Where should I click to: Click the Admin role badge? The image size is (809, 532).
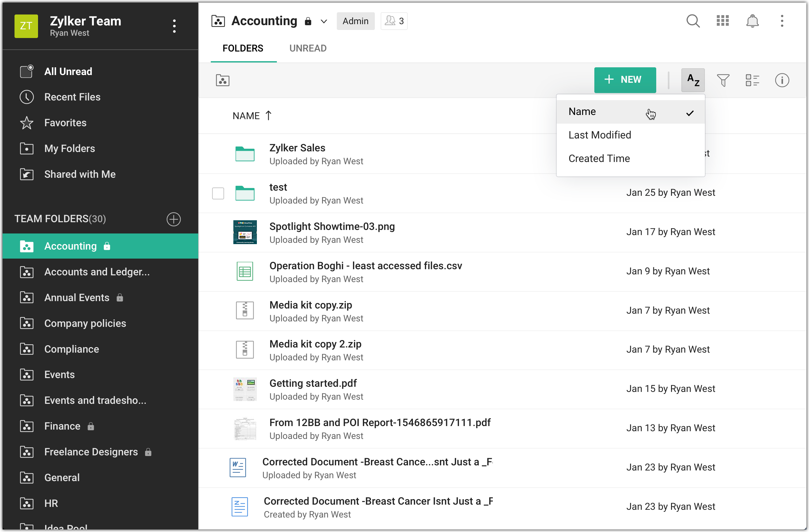point(355,21)
